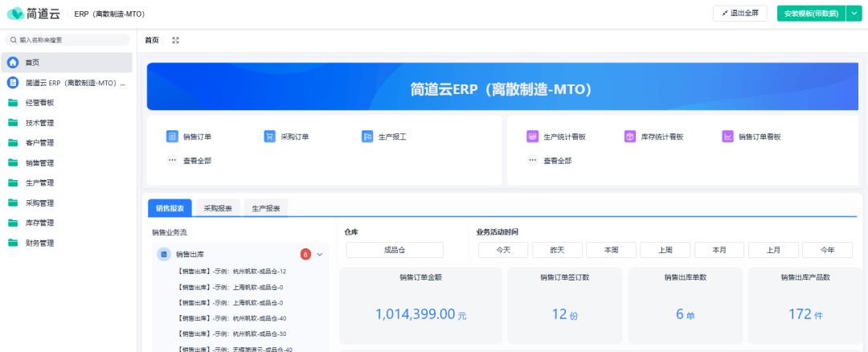868x352 pixels.
Task: Click the 简道云ERP（离散制造-MTO） banner
Action: click(502, 86)
